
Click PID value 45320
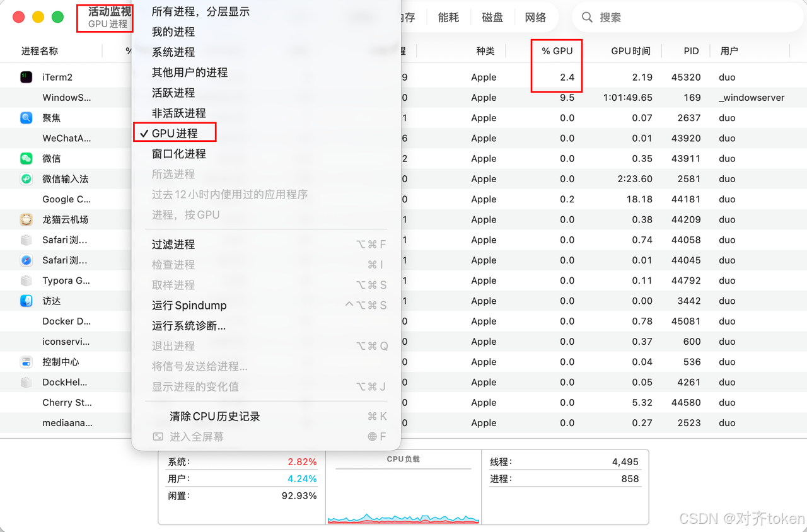[x=686, y=77]
